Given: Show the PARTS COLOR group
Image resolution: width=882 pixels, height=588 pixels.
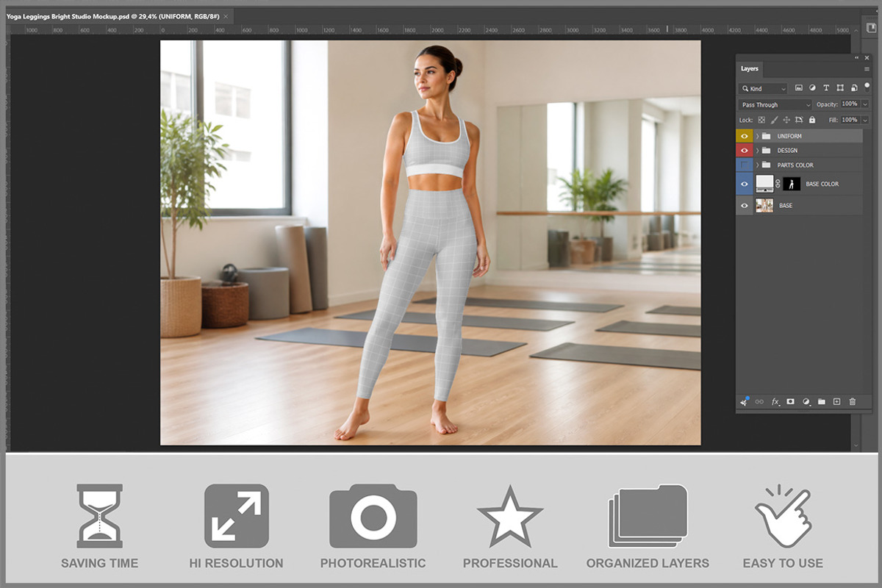Looking at the screenshot, I should coord(745,165).
